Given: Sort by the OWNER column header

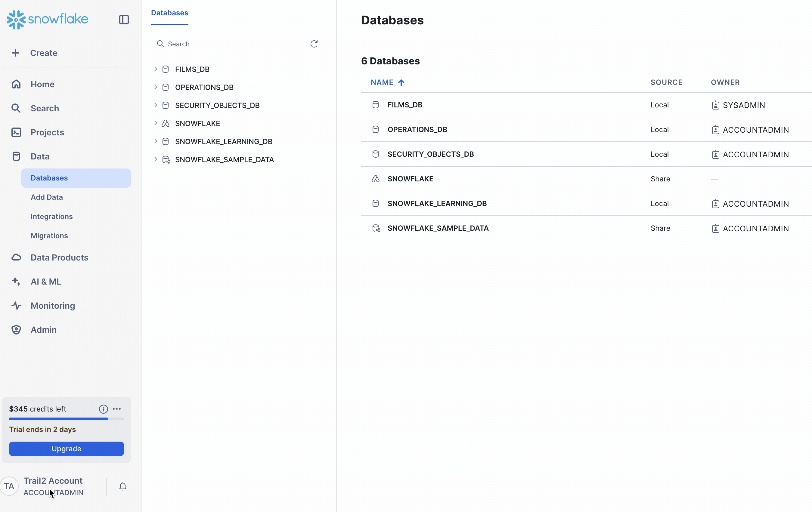Looking at the screenshot, I should [725, 83].
